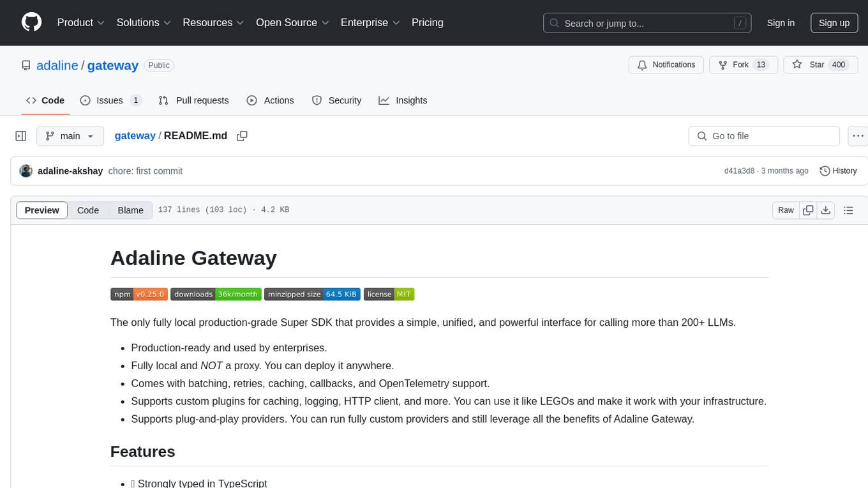Image resolution: width=868 pixels, height=488 pixels.
Task: Click the Star count 400
Action: point(839,65)
